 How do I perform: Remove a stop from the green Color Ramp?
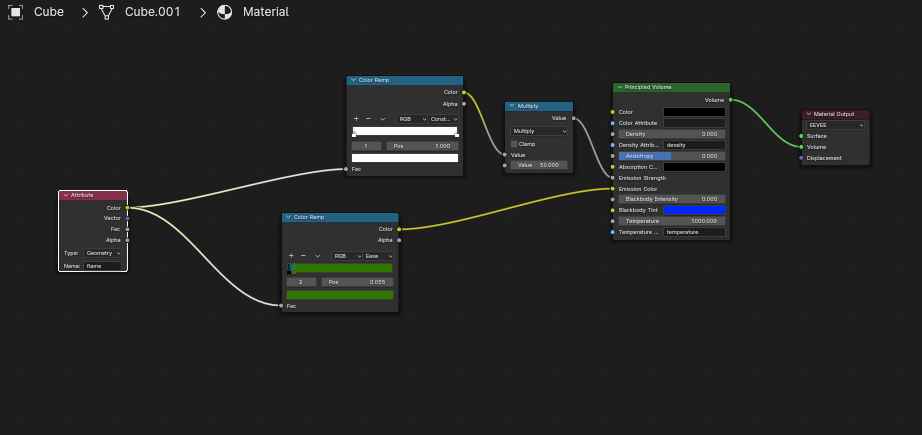coord(303,256)
